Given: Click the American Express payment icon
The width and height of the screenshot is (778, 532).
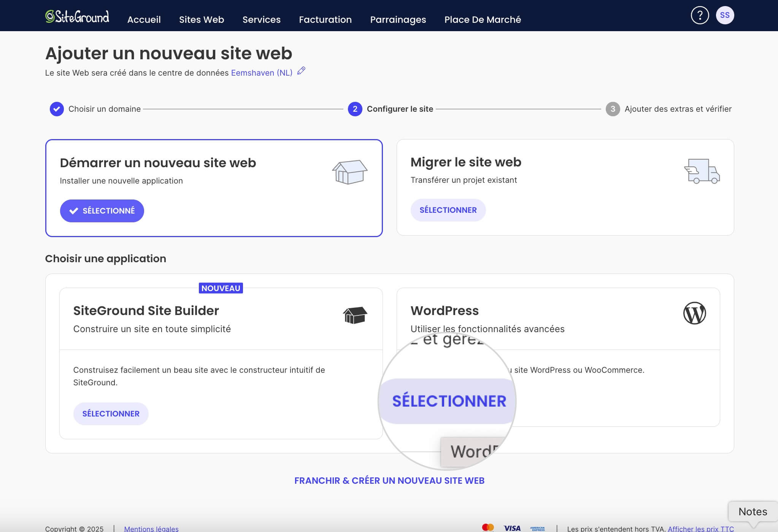Looking at the screenshot, I should pyautogui.click(x=537, y=529).
